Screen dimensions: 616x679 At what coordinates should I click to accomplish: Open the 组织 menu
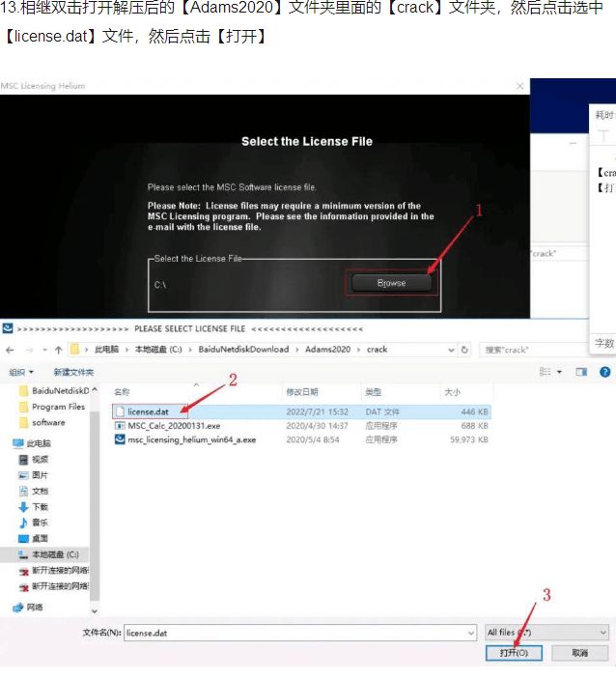point(21,372)
